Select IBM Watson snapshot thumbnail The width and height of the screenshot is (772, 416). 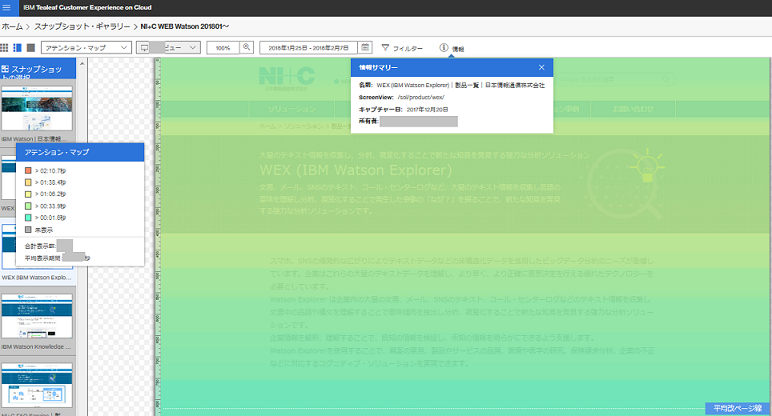tap(37, 108)
